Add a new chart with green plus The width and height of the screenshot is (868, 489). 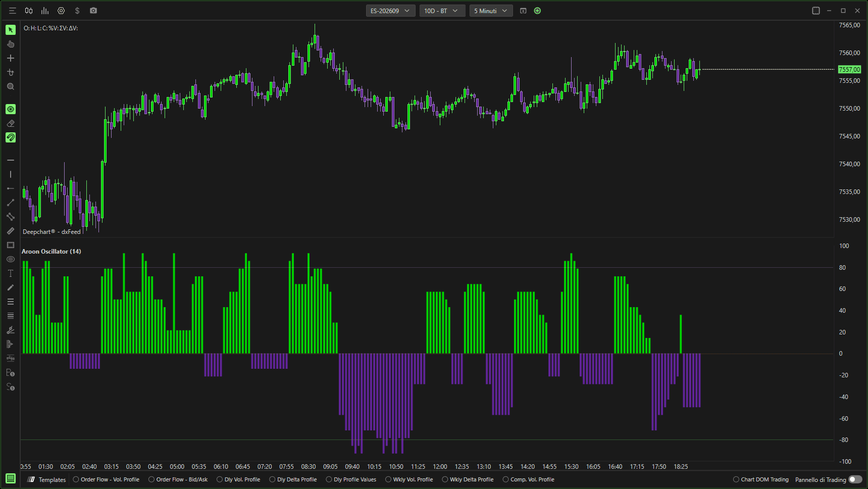coord(537,11)
